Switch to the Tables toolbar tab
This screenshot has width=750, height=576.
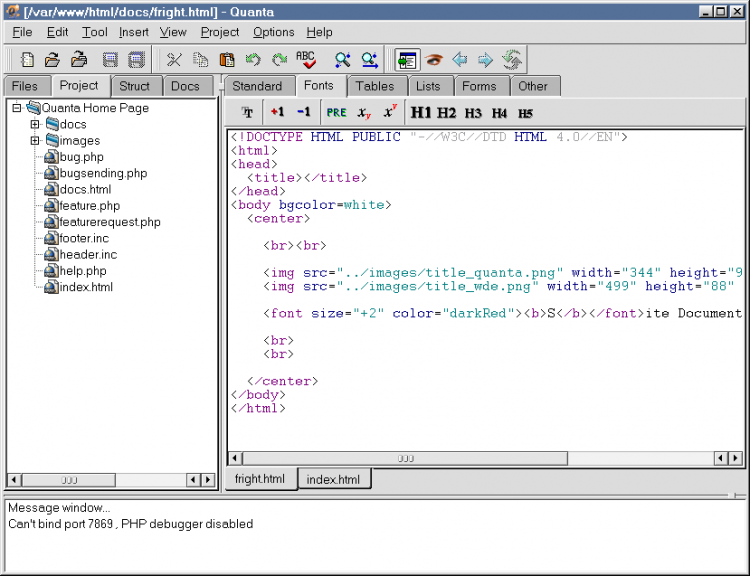(375, 86)
